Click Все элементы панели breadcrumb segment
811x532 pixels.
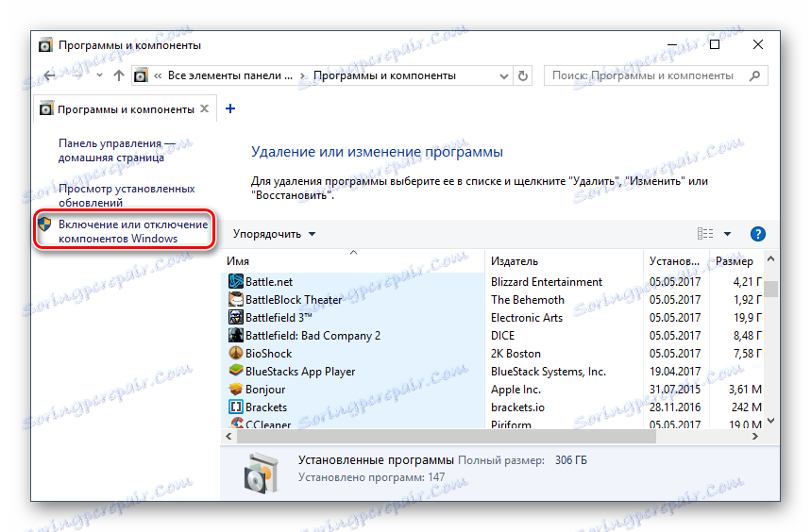[x=230, y=75]
